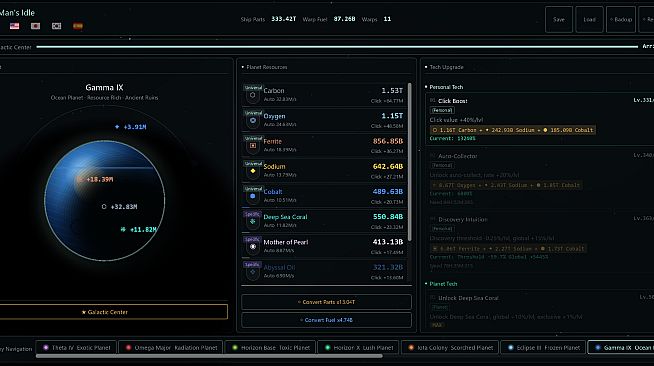Screen dimensions: 654x366
Task: Click the Abyssal Oil amount 321.32B
Action: click(388, 267)
